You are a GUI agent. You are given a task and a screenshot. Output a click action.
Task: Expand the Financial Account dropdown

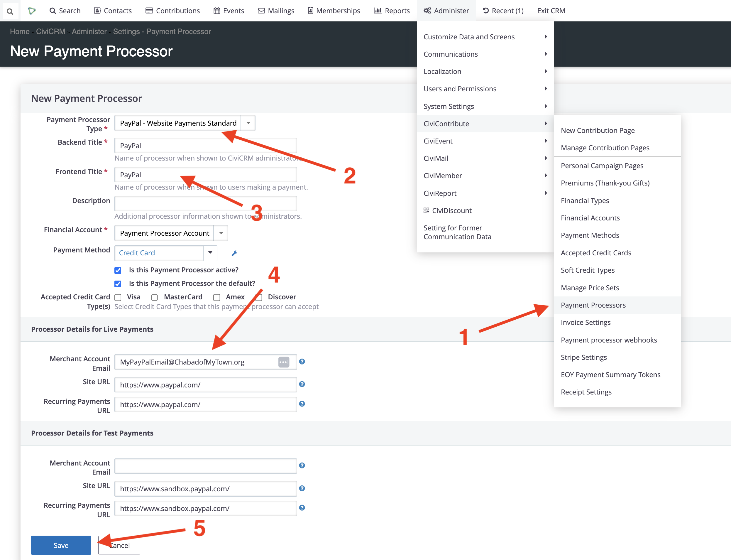[x=221, y=233]
